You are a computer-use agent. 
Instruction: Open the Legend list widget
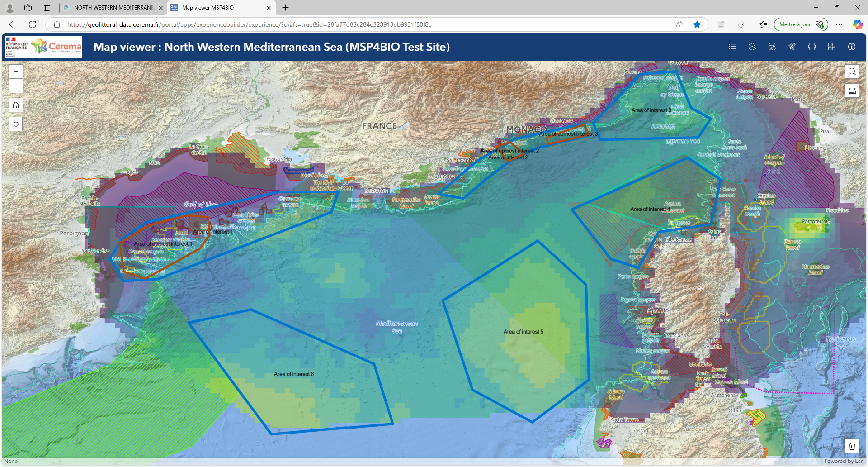(732, 47)
